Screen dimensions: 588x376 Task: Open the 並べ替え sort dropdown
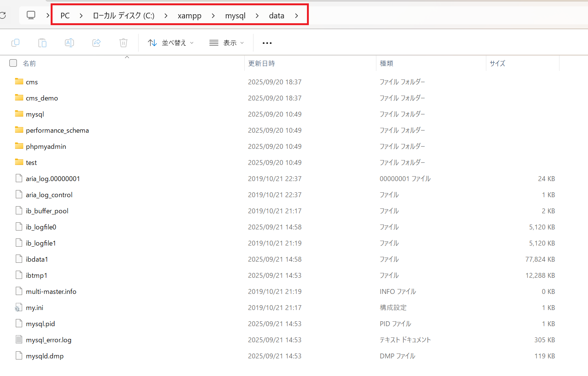click(171, 43)
